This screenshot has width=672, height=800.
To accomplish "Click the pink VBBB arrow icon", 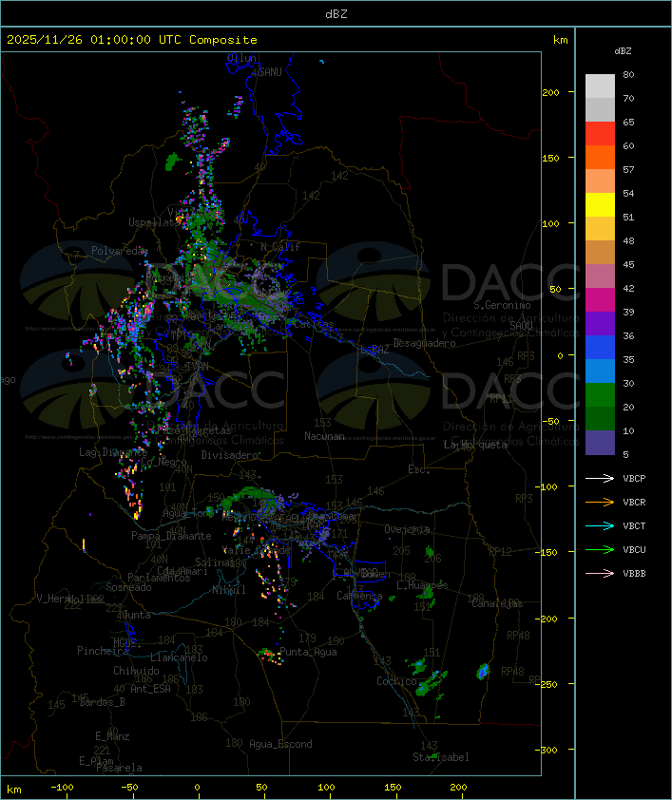I will pos(600,573).
